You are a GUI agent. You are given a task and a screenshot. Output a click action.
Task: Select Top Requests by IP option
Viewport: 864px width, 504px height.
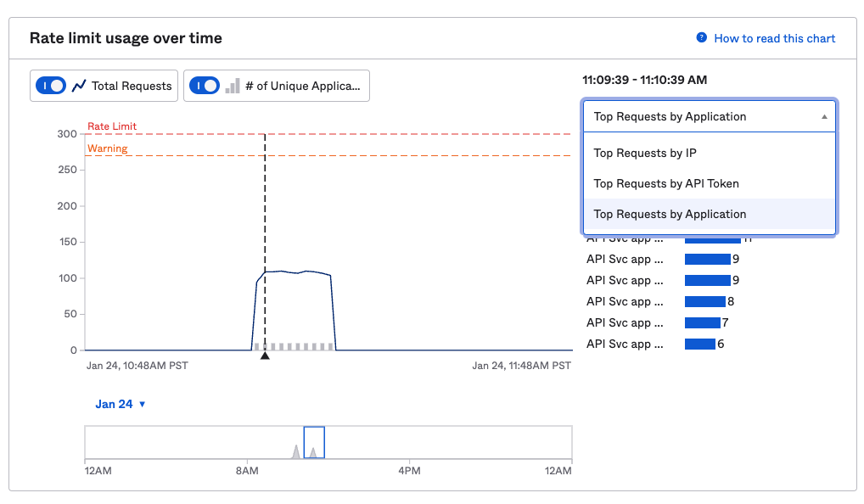[x=645, y=154]
